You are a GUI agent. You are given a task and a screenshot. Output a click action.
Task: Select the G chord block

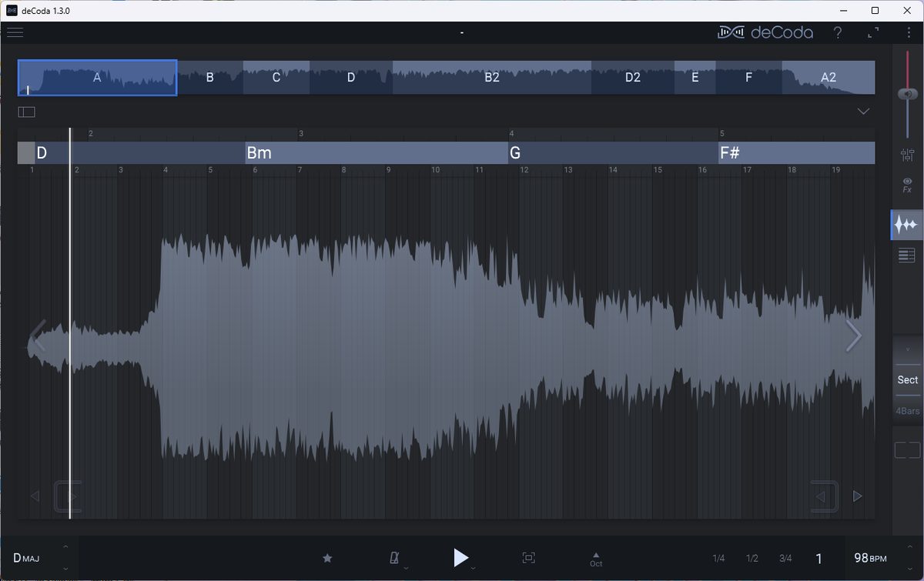pyautogui.click(x=613, y=152)
